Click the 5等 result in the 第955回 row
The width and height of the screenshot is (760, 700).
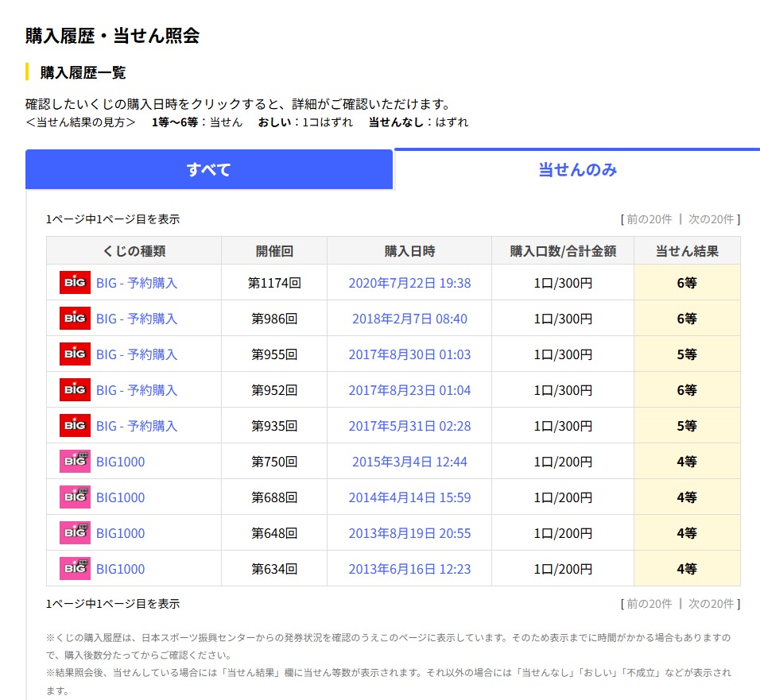687,354
